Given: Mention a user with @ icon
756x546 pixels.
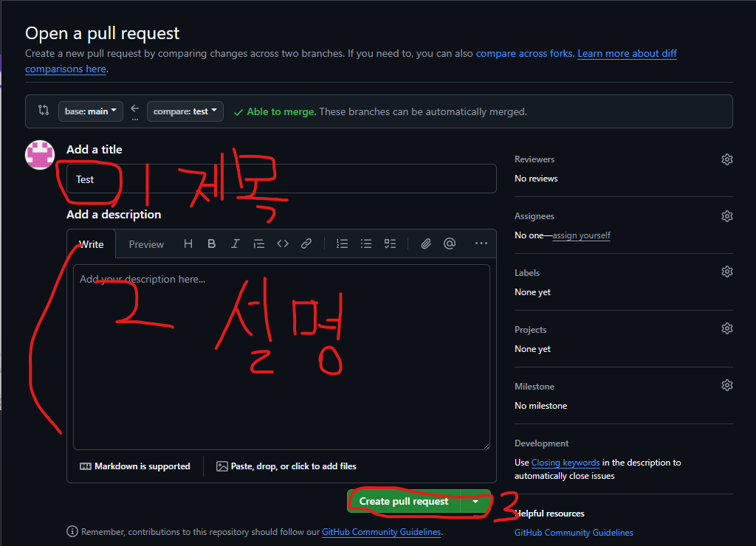Looking at the screenshot, I should tap(450, 243).
